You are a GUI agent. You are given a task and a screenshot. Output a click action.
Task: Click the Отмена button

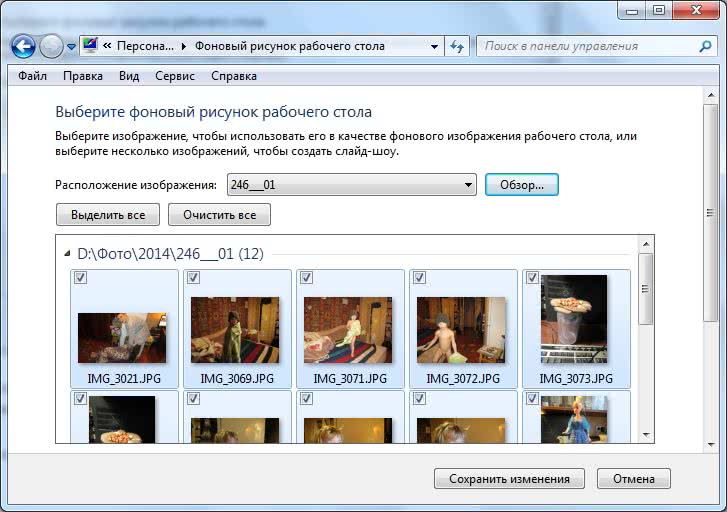(634, 479)
